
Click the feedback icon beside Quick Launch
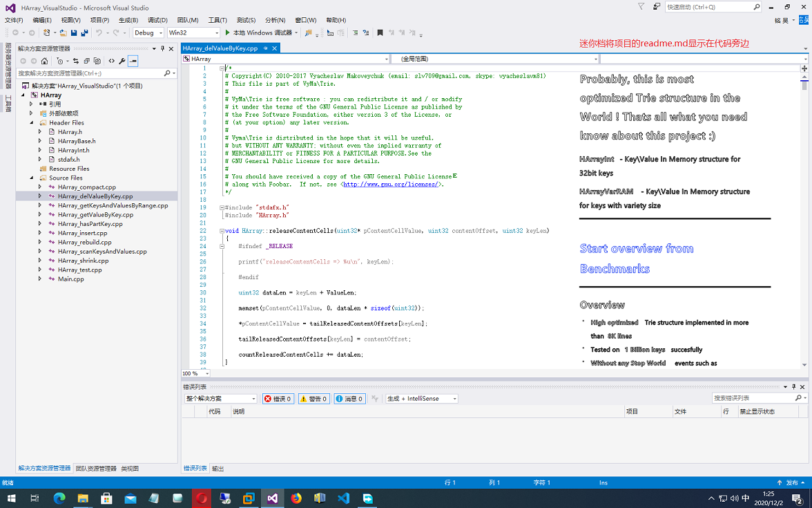pos(656,7)
